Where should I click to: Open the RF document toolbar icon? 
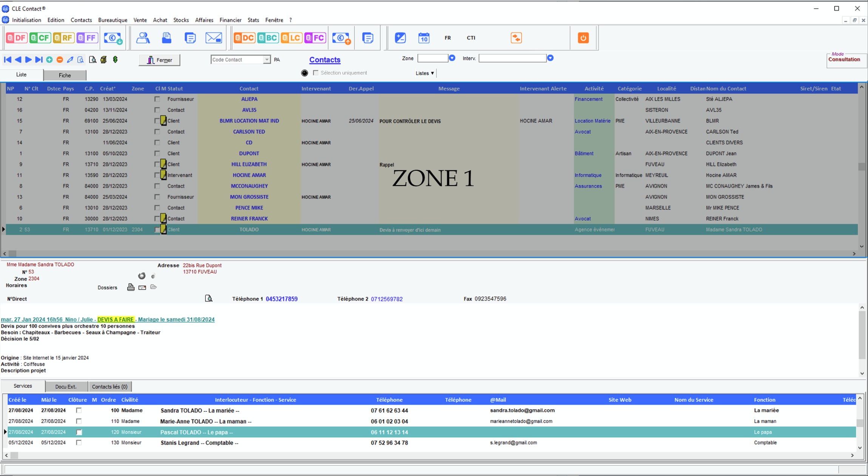[63, 38]
